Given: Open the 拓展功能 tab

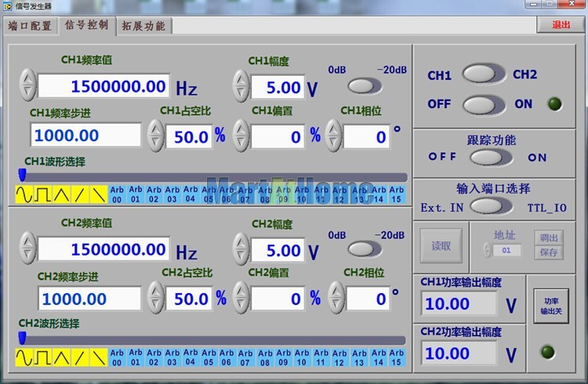Looking at the screenshot, I should (x=143, y=25).
